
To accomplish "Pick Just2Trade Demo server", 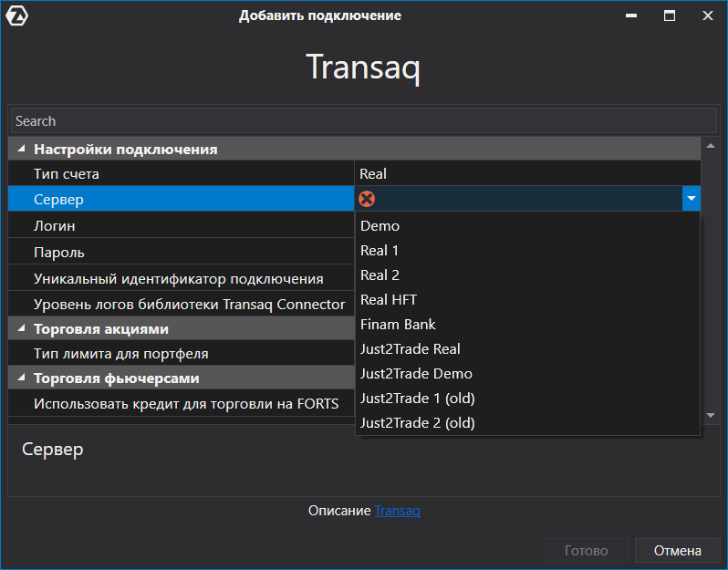I will coord(527,373).
